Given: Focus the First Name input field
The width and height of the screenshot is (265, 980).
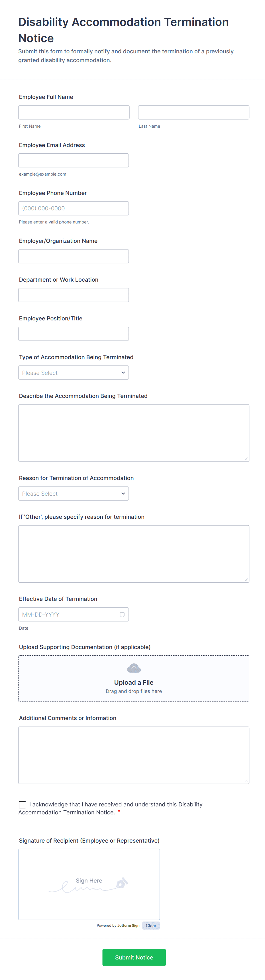Looking at the screenshot, I should click(x=74, y=113).
